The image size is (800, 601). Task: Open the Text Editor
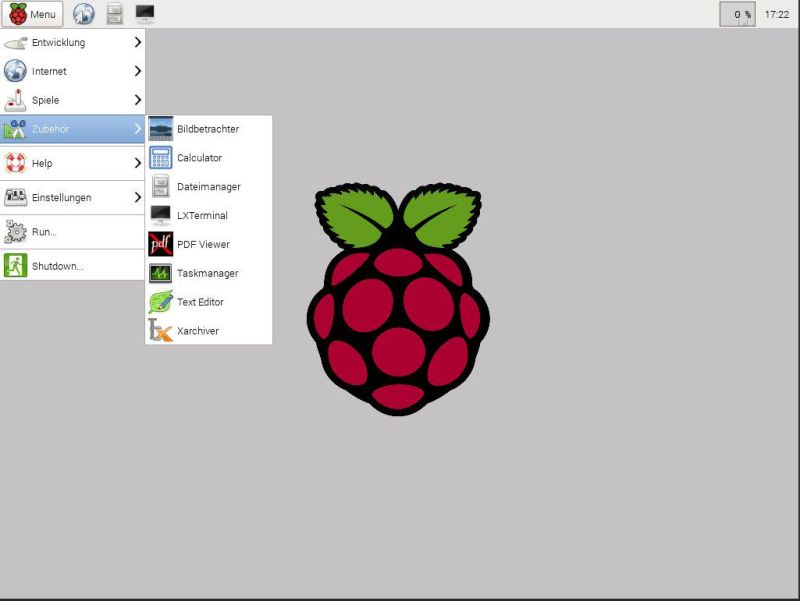pyautogui.click(x=199, y=301)
